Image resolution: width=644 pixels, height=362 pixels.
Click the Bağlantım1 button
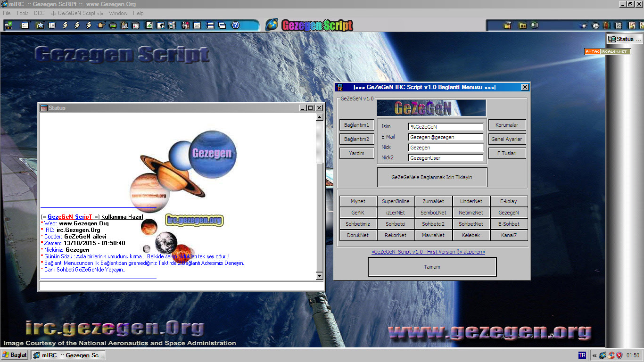[x=357, y=125]
